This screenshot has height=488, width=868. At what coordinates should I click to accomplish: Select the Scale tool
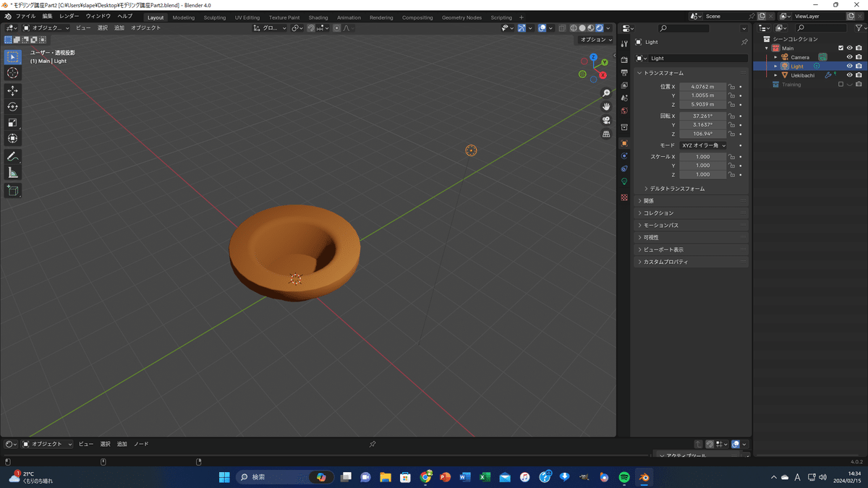pyautogui.click(x=12, y=123)
